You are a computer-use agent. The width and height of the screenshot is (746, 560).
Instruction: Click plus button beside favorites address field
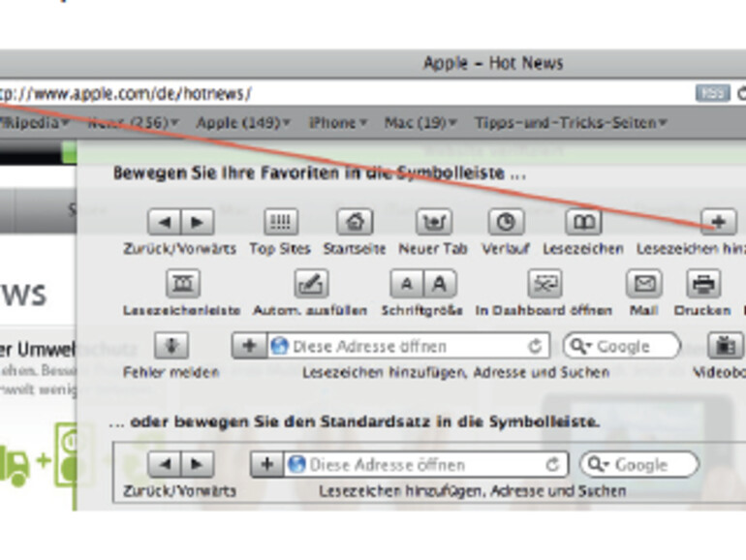point(249,346)
